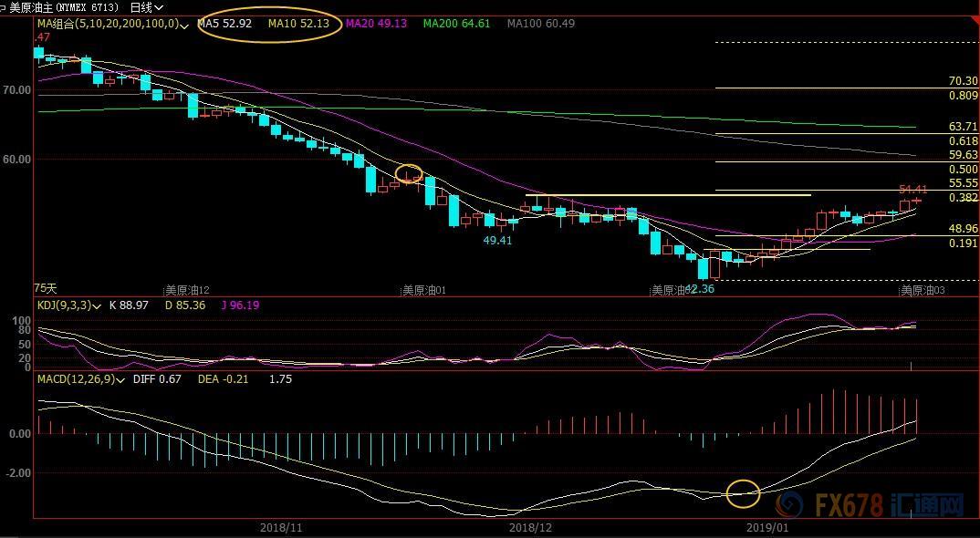Click the magenta MA20 49.13 legend
This screenshot has width=980, height=538.
[x=378, y=24]
